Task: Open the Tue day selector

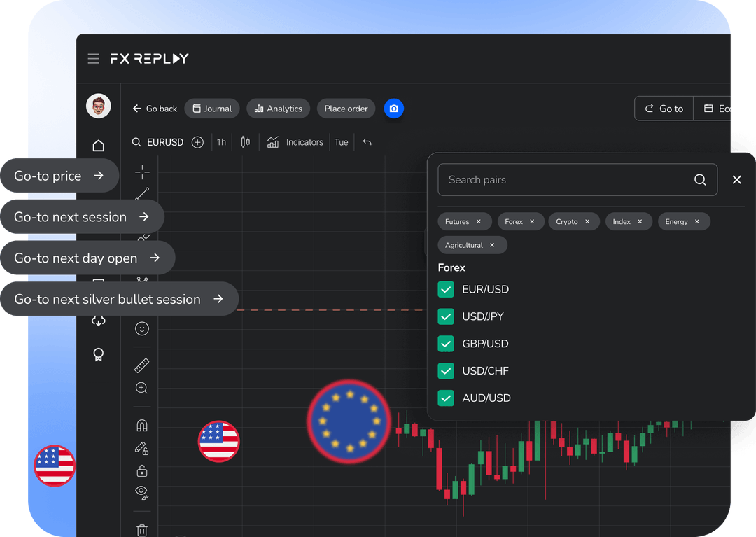Action: click(x=341, y=142)
